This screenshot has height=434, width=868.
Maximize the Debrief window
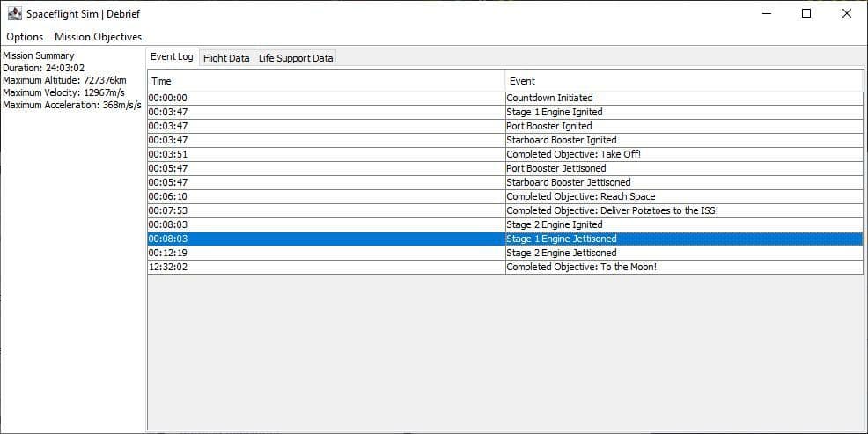point(806,14)
